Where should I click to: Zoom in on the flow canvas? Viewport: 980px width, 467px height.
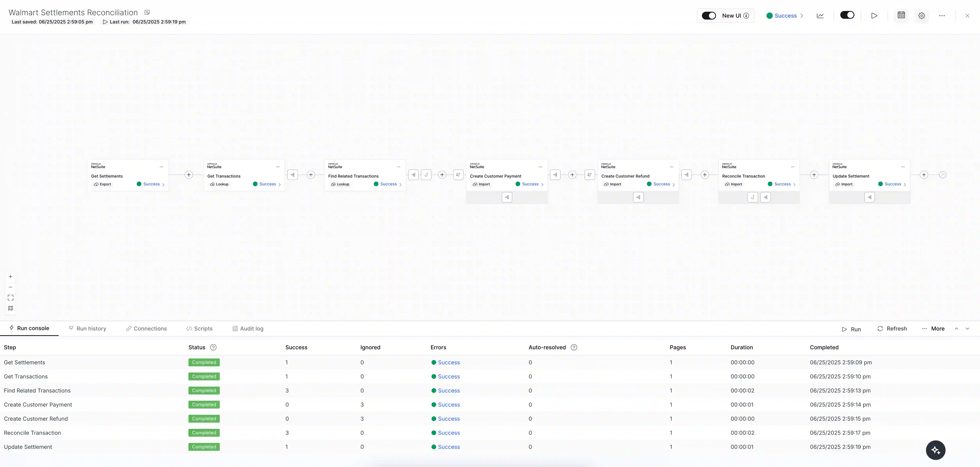11,277
